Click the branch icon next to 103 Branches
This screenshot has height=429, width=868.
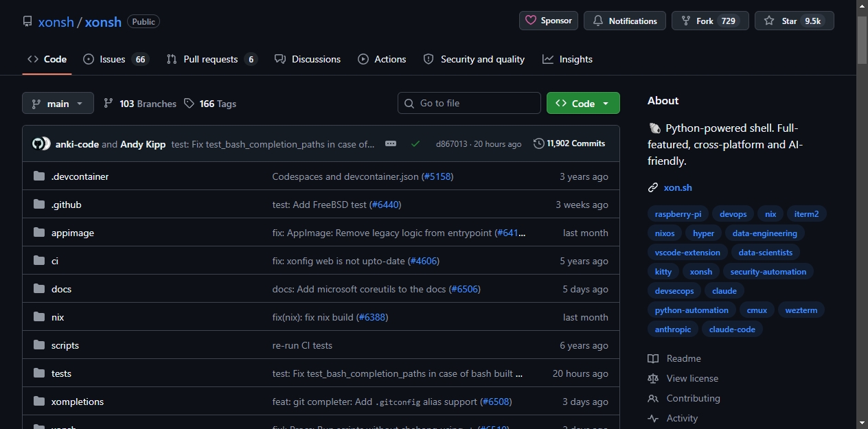108,104
